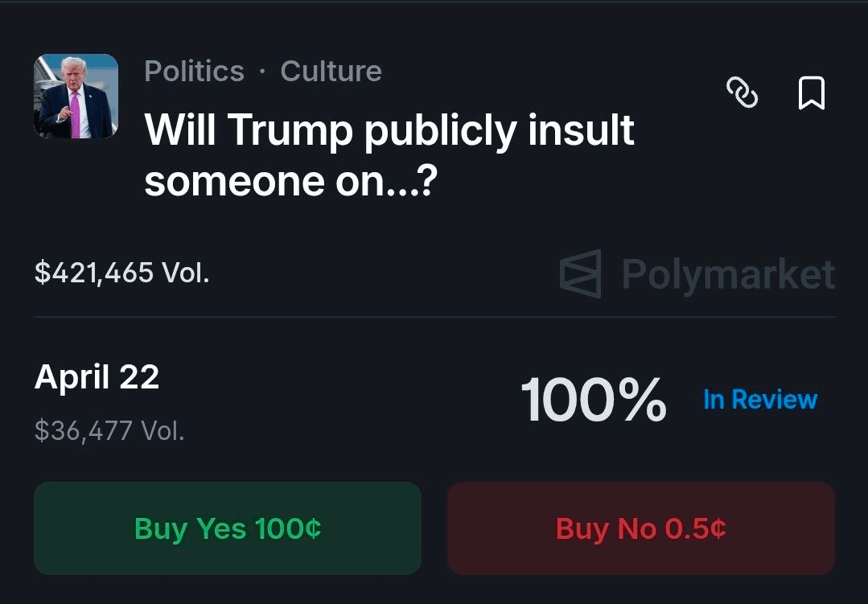Click the Polymarket wordmark text
Image resolution: width=868 pixels, height=604 pixels.
728,274
